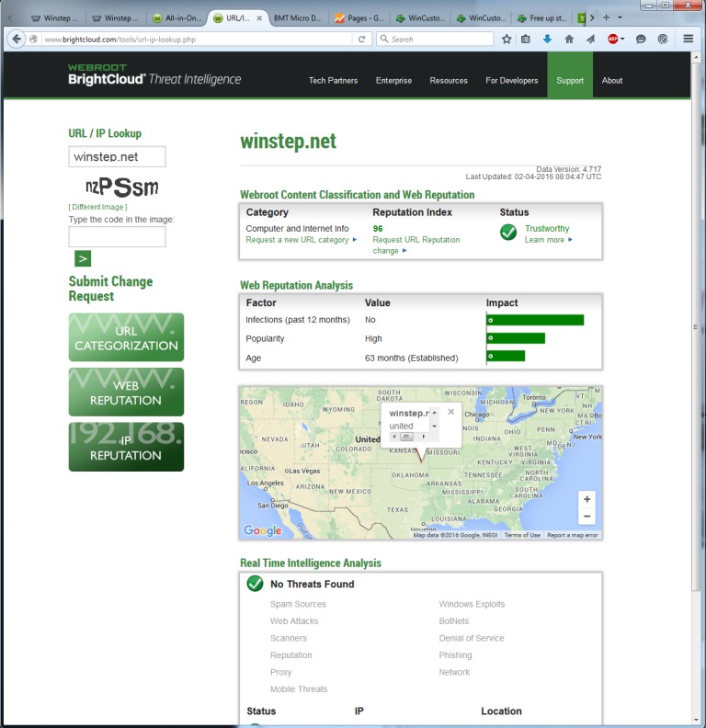Click the striped globe toolbar icon
This screenshot has height=728, width=706.
663,40
